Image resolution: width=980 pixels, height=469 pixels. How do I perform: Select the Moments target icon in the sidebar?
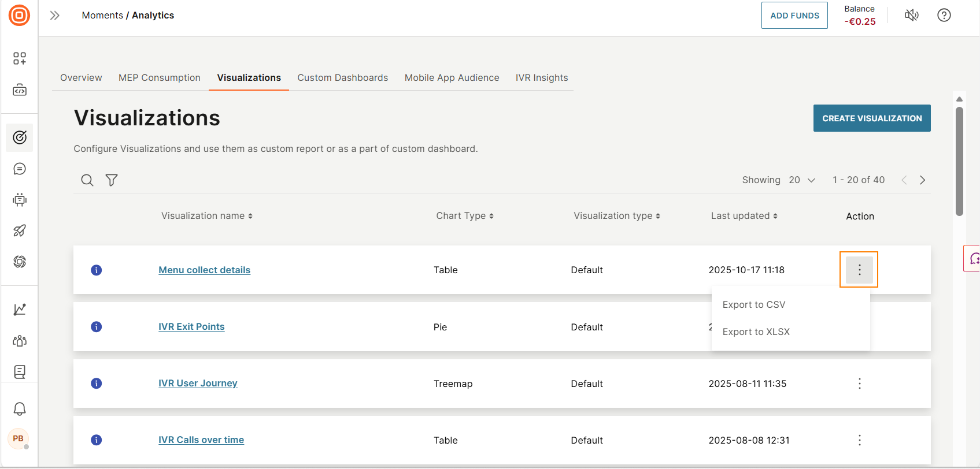click(x=20, y=137)
